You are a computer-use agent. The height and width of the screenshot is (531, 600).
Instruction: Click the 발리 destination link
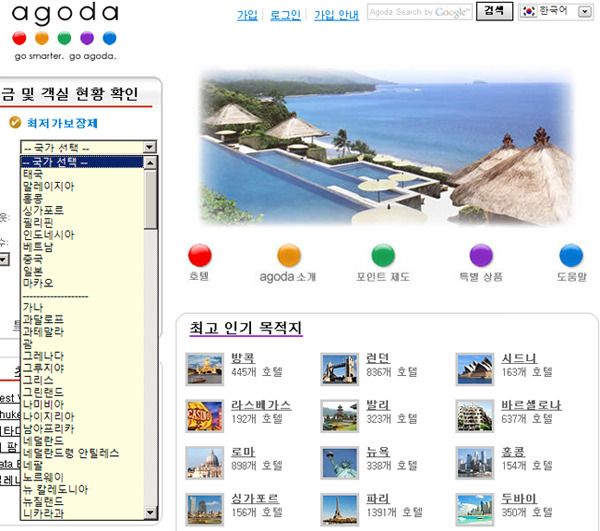pos(378,405)
